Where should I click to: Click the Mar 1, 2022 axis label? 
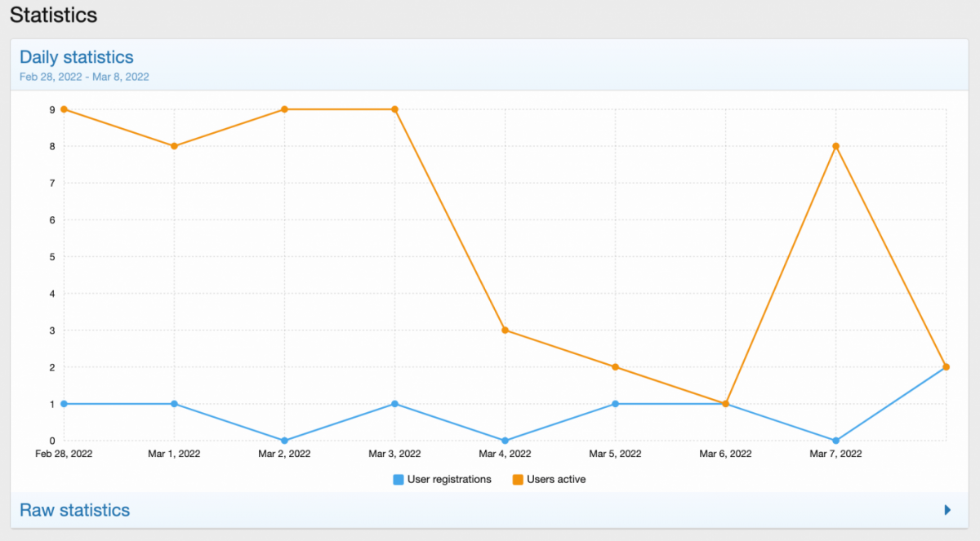click(174, 454)
